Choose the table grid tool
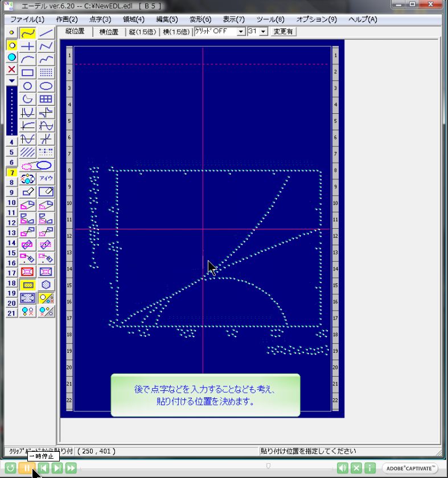448x478 pixels. 46,99
